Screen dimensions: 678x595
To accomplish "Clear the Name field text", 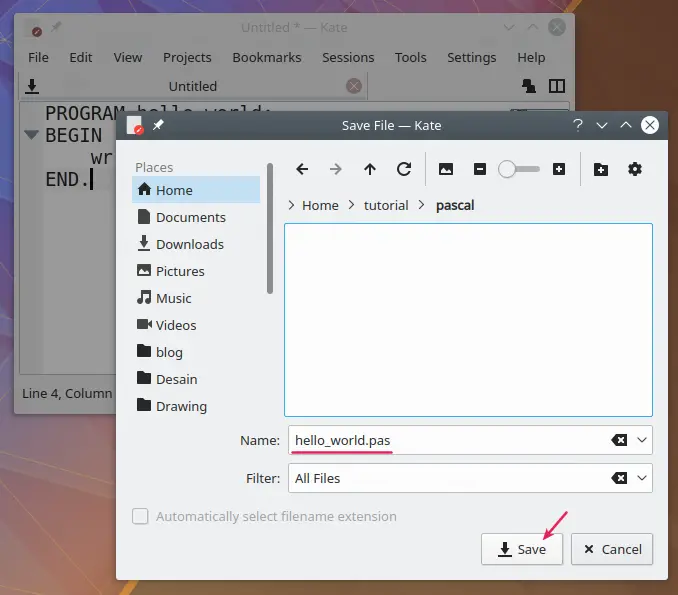I will pos(619,440).
